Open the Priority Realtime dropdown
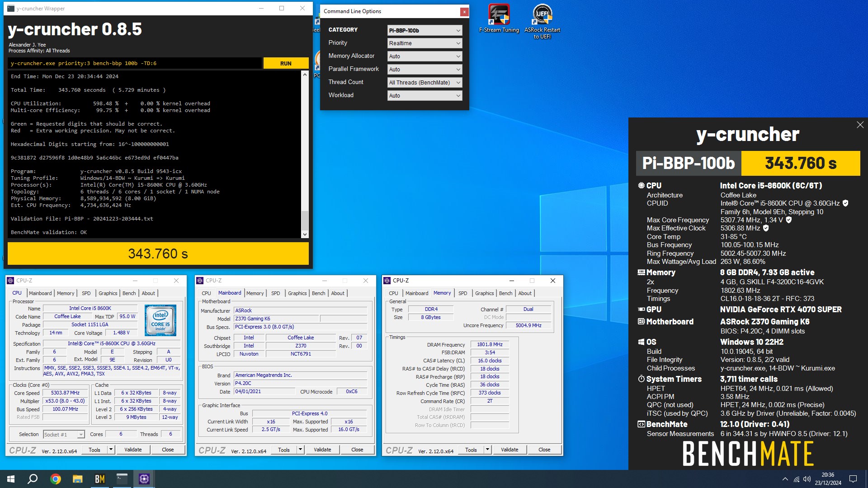The height and width of the screenshot is (488, 868). pyautogui.click(x=425, y=43)
